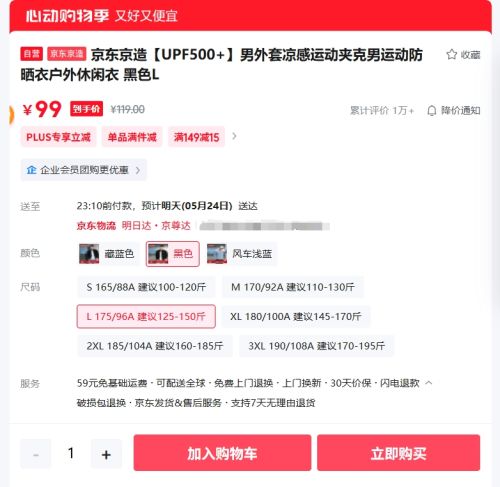Image resolution: width=500 pixels, height=487 pixels.
Task: Click the PLUS专享立减 promotion tag
Action: click(x=58, y=137)
